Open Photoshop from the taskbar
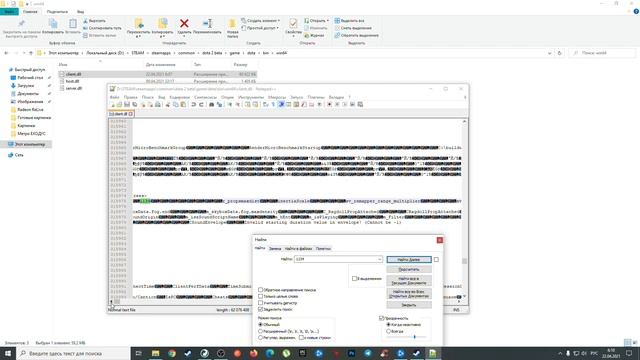 [351, 353]
